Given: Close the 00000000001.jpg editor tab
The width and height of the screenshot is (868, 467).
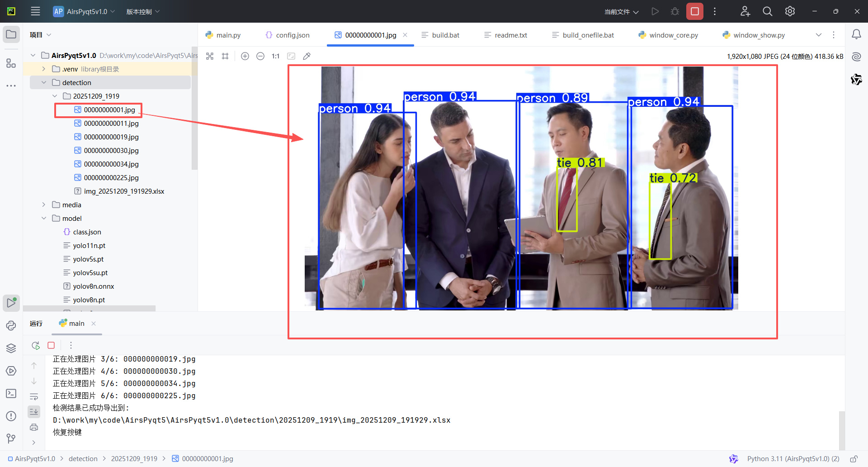Looking at the screenshot, I should click(x=405, y=35).
